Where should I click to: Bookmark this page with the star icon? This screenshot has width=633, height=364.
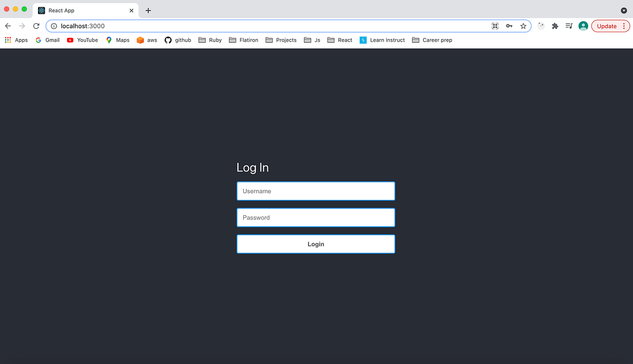pos(523,25)
